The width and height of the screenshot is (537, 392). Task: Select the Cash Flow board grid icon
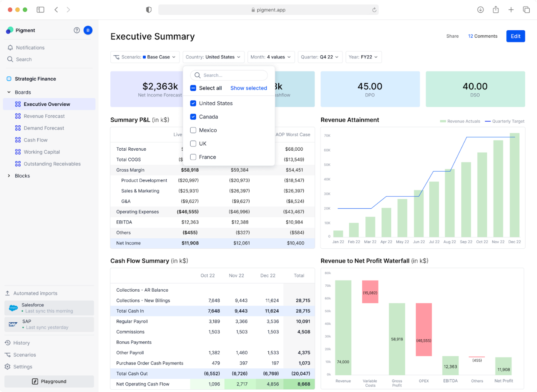point(18,140)
